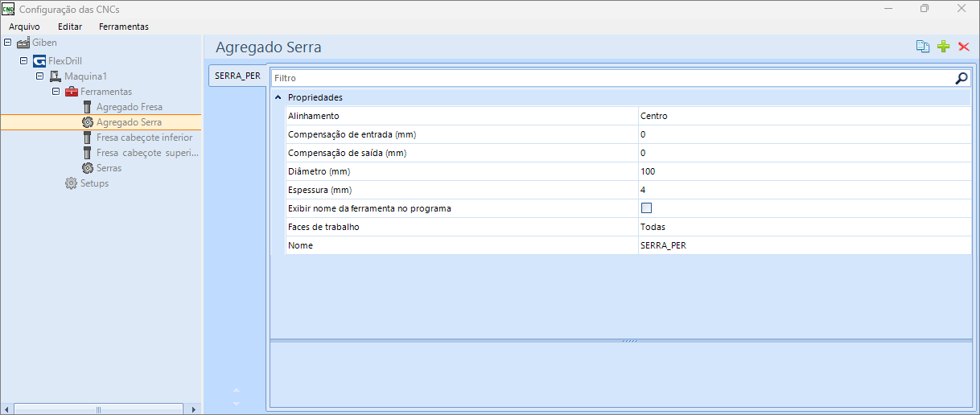This screenshot has height=415, width=980.
Task: Toggle Exibir nome da ferramenta checkbox
Action: point(646,208)
